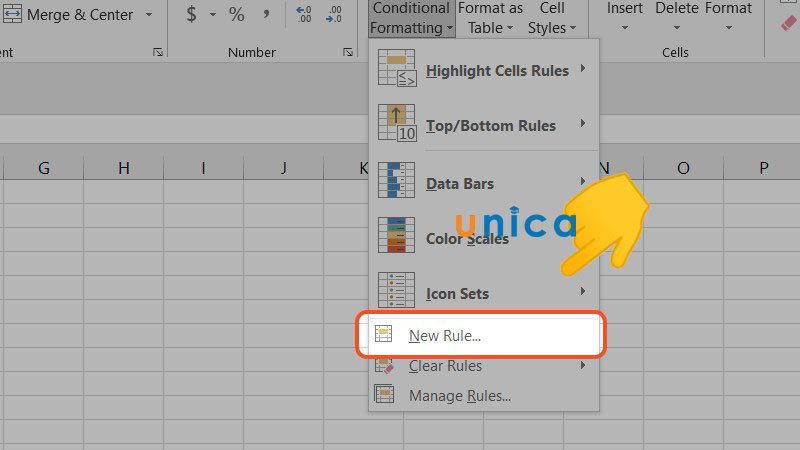This screenshot has height=450, width=800.
Task: Click the Clear Rules eraser icon
Action: [x=384, y=365]
